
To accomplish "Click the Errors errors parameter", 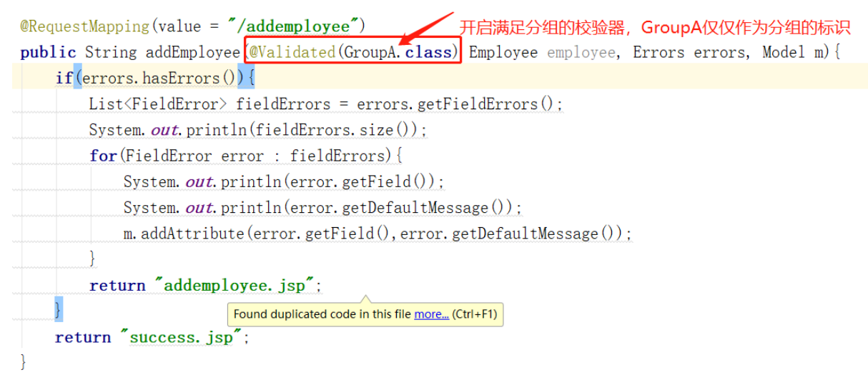I will (691, 52).
